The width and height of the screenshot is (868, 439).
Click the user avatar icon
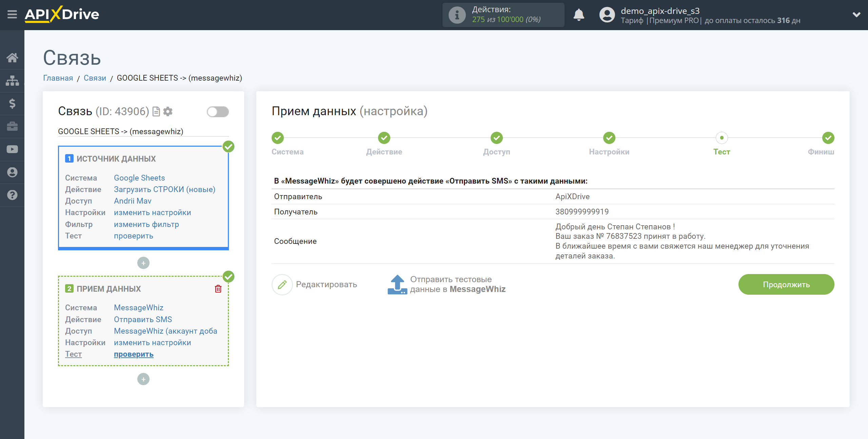[607, 15]
